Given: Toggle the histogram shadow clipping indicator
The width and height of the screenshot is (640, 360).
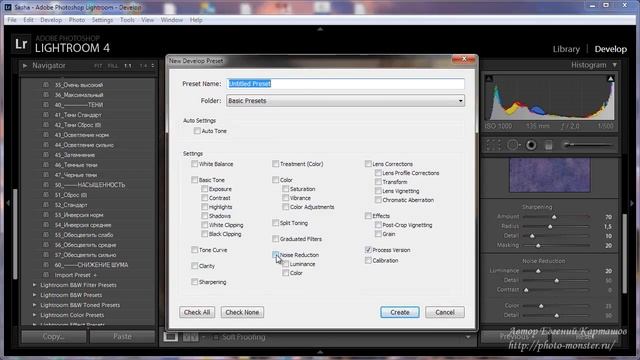Looking at the screenshot, I should click(x=489, y=78).
